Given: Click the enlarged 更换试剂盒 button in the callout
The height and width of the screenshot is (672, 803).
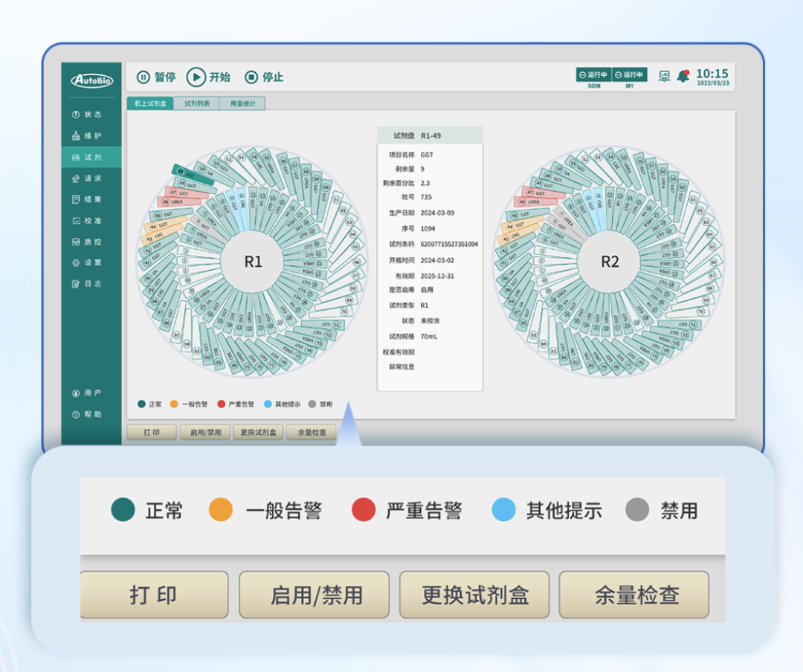Looking at the screenshot, I should pos(474,595).
